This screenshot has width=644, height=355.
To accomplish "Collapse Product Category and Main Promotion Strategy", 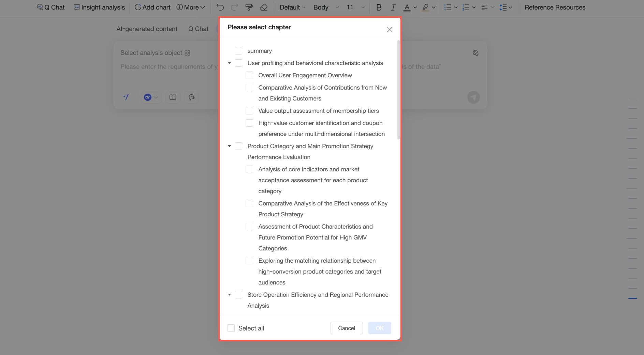I will (230, 146).
